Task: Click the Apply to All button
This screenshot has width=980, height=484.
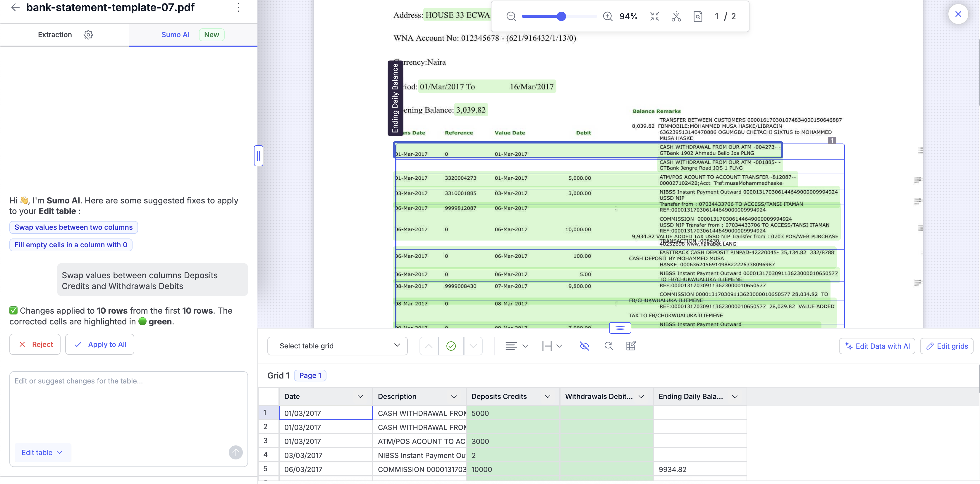Action: click(x=100, y=344)
